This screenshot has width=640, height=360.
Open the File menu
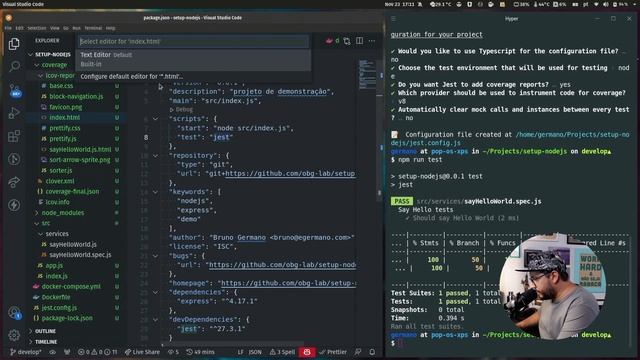click(x=8, y=28)
